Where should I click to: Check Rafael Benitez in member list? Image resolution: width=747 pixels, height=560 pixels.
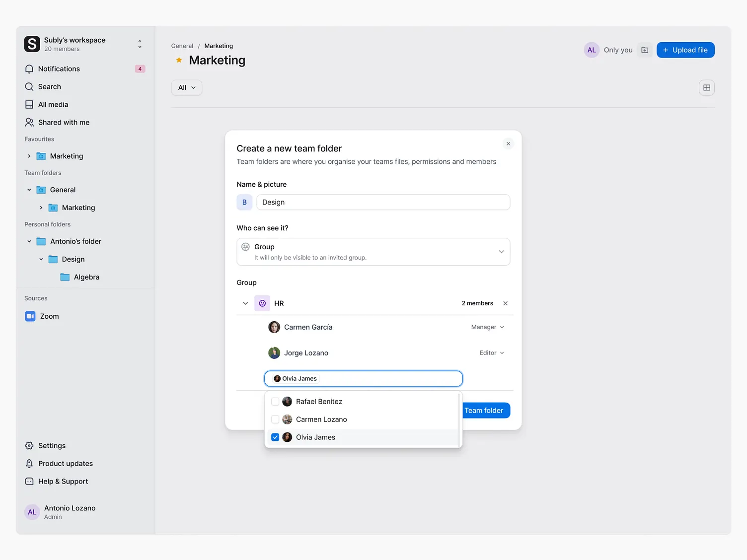[275, 401]
